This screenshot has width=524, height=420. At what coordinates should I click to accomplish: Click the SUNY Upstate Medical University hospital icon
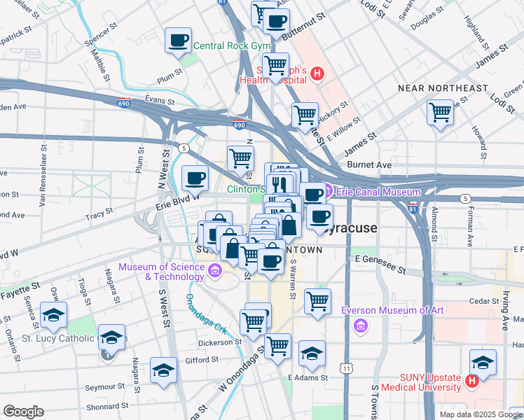[x=471, y=381]
